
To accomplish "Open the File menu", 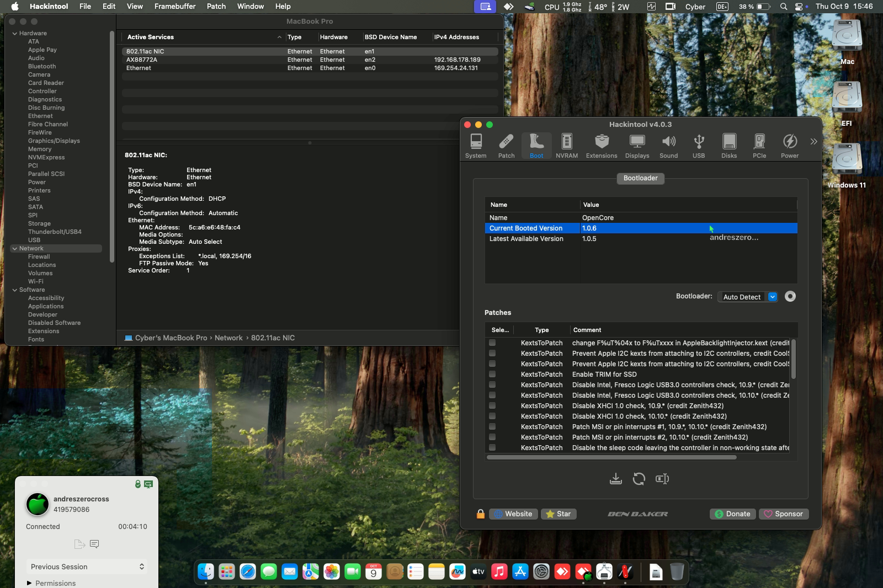I will point(85,7).
